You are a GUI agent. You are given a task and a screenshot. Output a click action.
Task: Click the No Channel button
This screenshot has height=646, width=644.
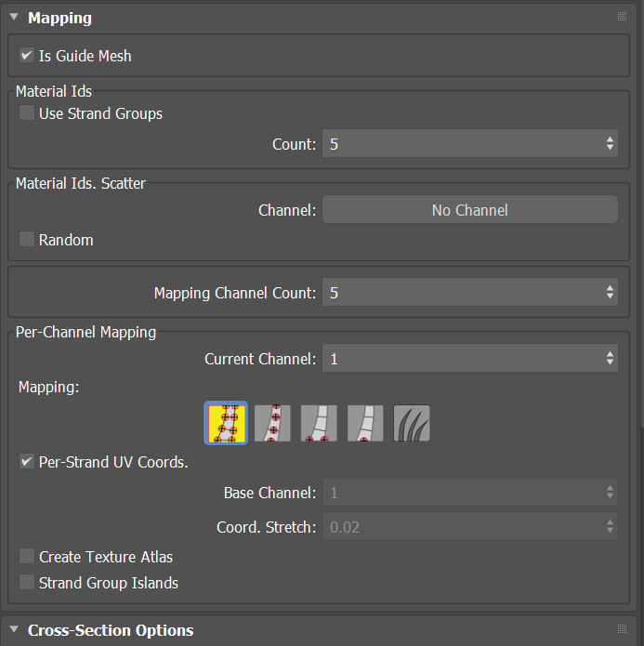click(469, 210)
